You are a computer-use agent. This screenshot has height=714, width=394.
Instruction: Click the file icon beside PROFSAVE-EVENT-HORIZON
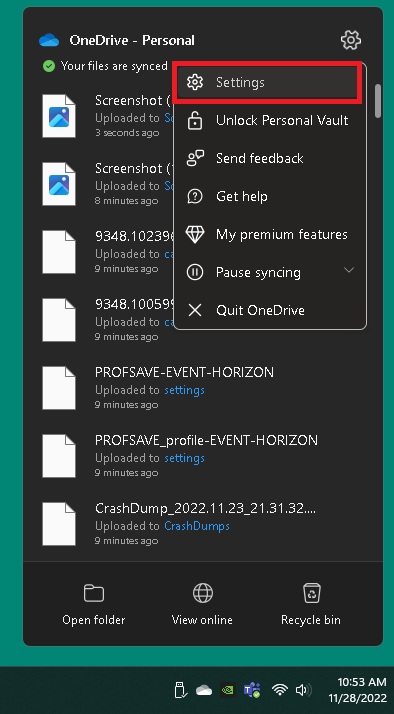click(59, 388)
